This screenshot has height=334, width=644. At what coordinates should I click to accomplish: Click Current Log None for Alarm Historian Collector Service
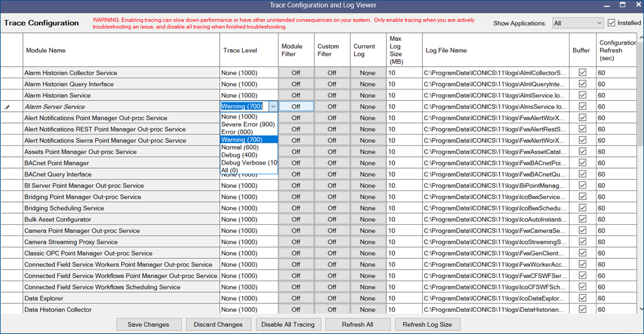(x=368, y=73)
